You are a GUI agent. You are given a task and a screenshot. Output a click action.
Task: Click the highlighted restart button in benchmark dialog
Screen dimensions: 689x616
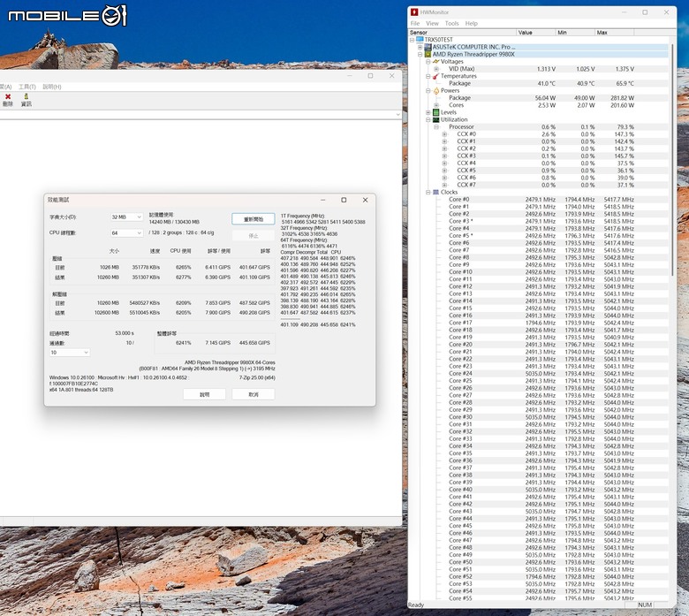254,219
